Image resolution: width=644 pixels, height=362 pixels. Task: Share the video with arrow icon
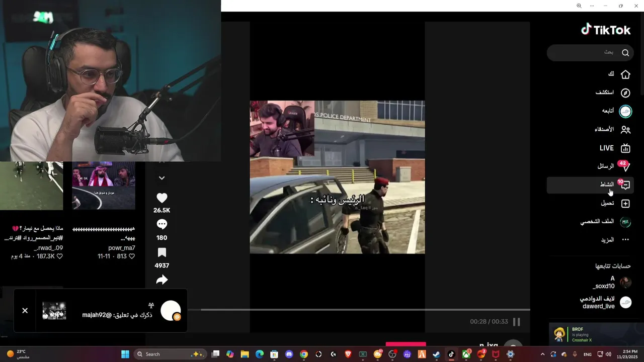(x=162, y=280)
